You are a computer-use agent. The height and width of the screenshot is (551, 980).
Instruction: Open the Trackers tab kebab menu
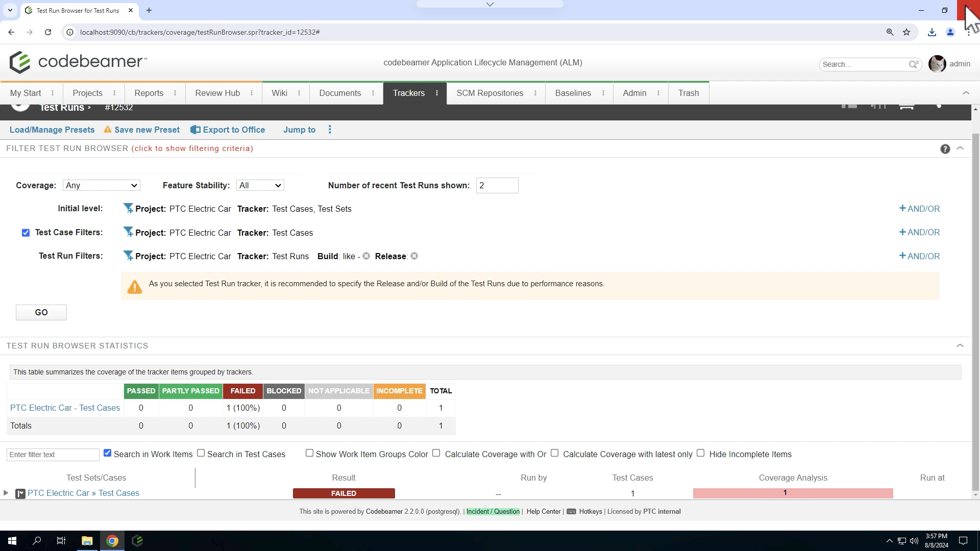(x=437, y=93)
